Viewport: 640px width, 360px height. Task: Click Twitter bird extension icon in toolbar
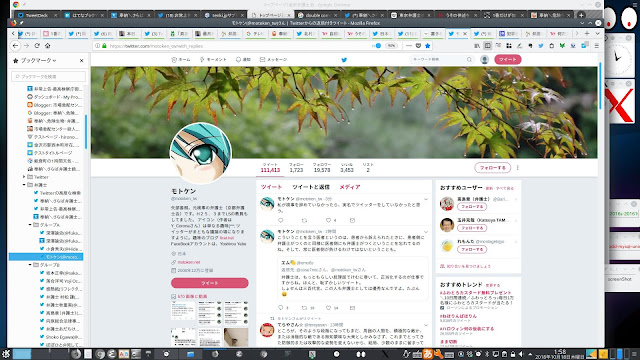[x=541, y=46]
